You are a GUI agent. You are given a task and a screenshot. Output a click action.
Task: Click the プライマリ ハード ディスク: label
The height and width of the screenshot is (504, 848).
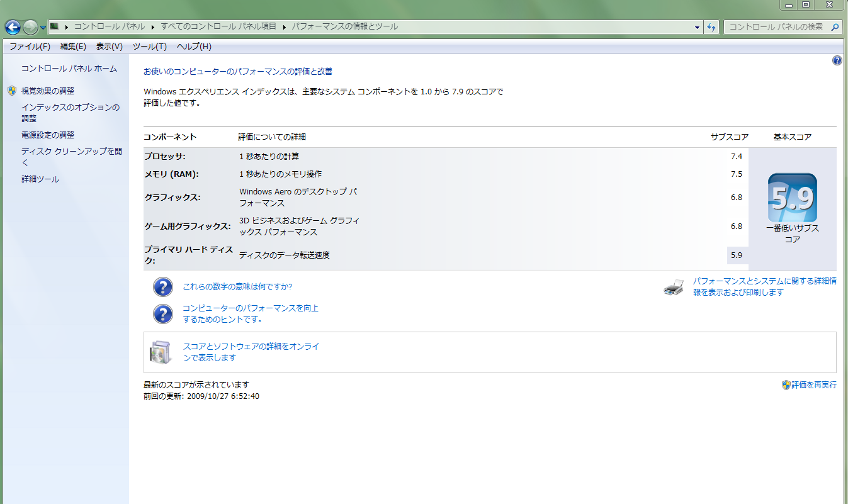click(188, 255)
